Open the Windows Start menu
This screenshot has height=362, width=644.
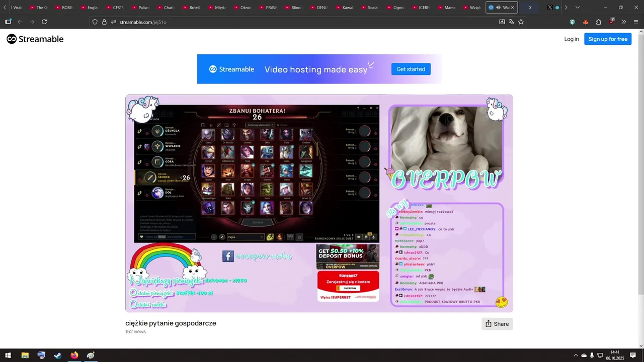coord(8,355)
